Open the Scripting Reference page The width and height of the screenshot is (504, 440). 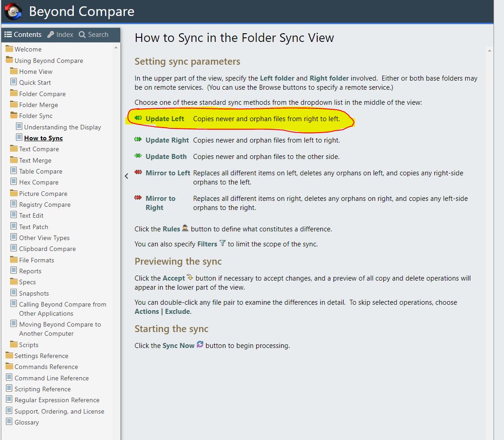[38, 389]
